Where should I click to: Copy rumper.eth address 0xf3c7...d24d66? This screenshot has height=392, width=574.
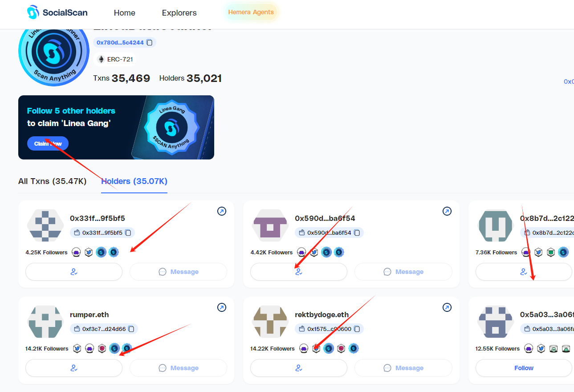coord(131,329)
